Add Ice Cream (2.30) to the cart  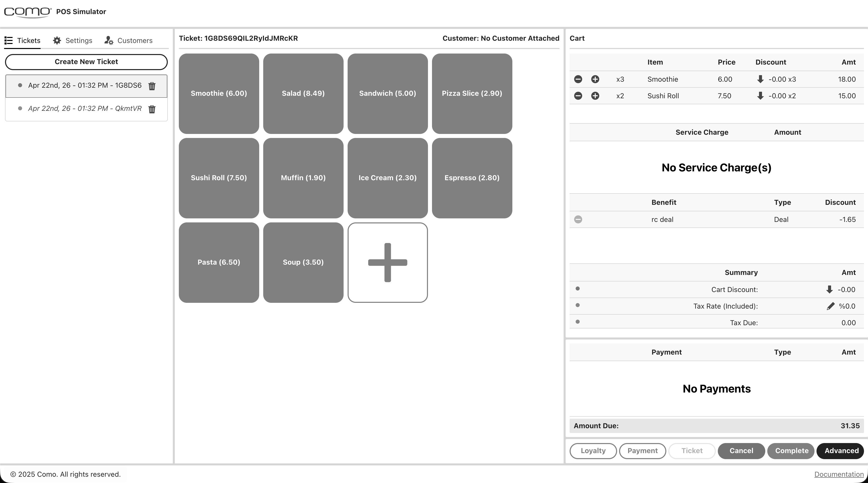click(x=388, y=178)
